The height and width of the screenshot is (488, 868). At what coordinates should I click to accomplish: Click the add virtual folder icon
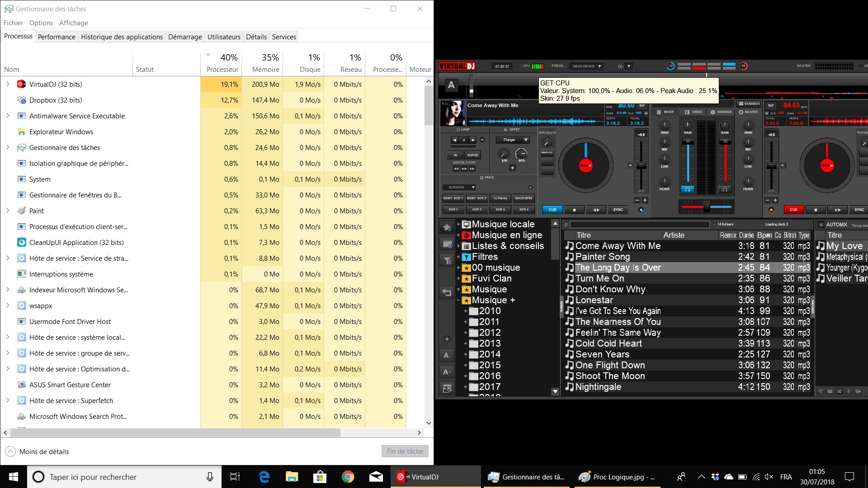447,244
